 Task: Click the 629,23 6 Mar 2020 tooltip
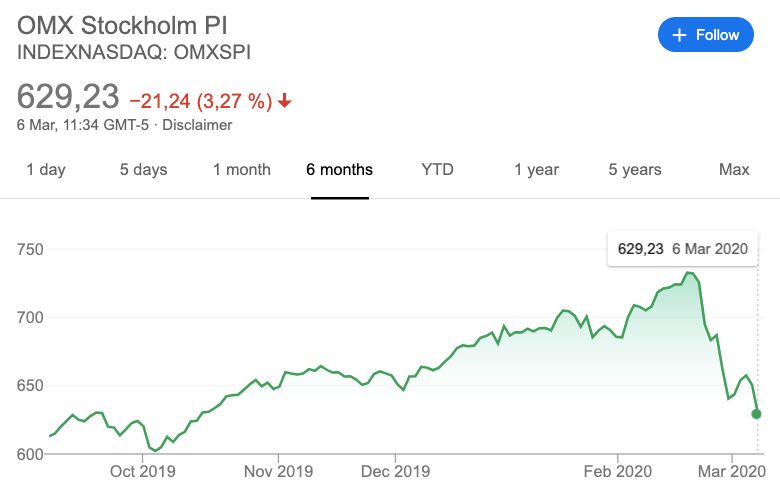coord(682,248)
